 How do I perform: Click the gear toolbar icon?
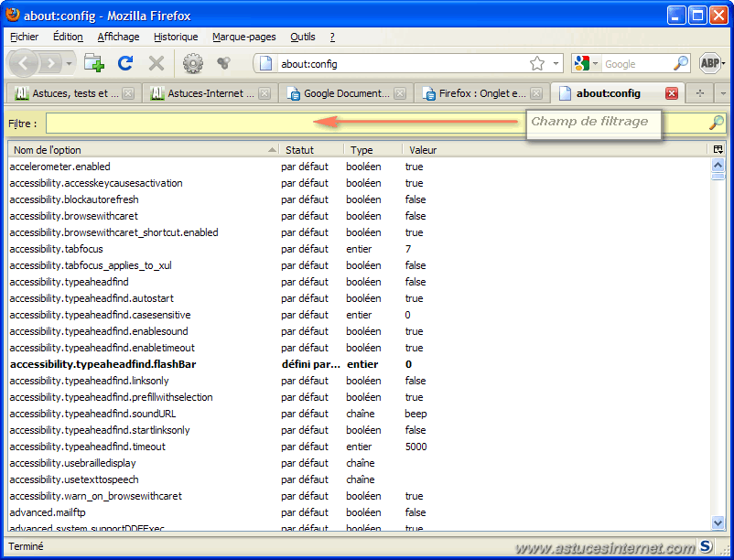tap(193, 63)
